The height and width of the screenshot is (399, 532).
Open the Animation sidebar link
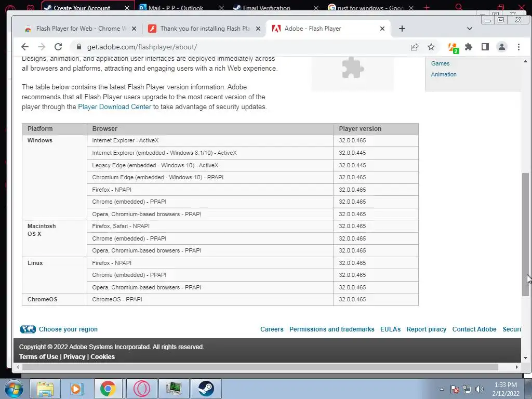pos(444,74)
